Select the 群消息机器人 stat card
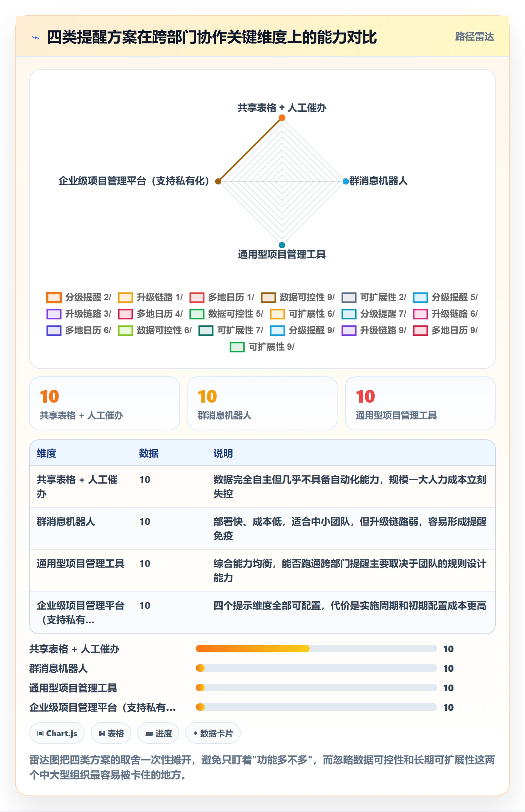 pos(262,403)
